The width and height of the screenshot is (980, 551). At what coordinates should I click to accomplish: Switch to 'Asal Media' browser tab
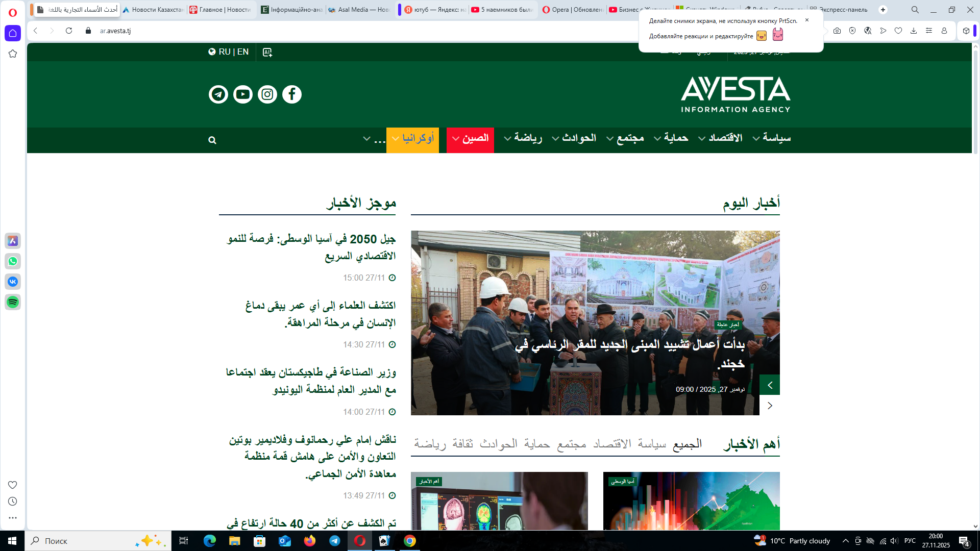click(360, 10)
